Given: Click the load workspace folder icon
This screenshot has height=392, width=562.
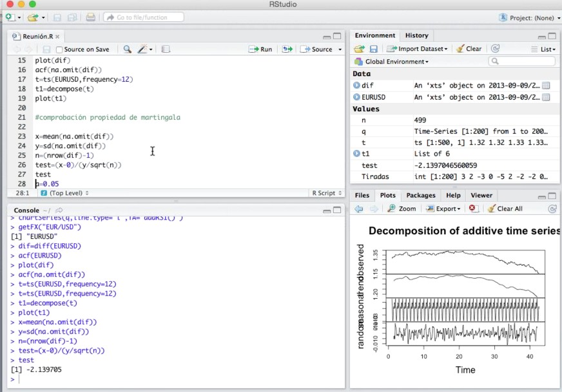Looking at the screenshot, I should tap(359, 49).
